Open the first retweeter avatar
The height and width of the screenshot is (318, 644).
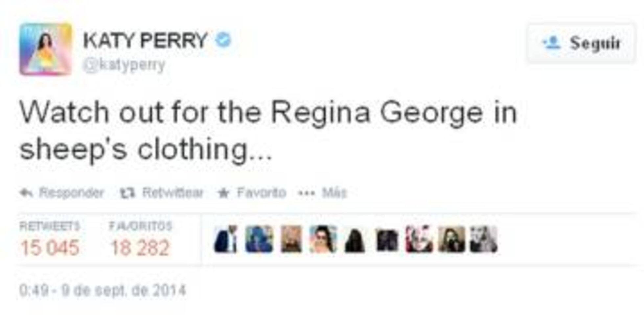pyautogui.click(x=225, y=239)
